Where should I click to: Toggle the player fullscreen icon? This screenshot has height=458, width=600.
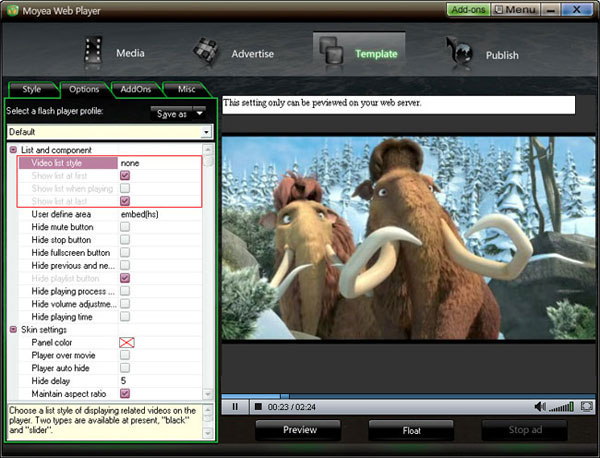pyautogui.click(x=587, y=406)
